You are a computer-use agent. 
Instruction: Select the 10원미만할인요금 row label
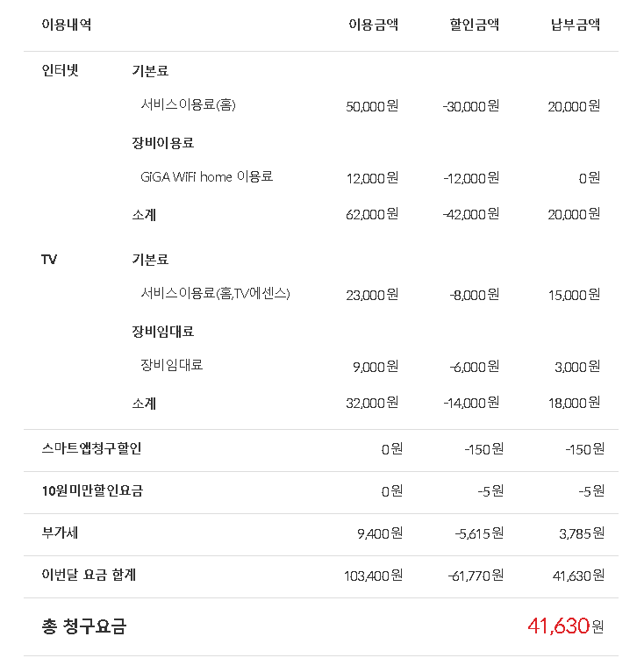tap(92, 490)
